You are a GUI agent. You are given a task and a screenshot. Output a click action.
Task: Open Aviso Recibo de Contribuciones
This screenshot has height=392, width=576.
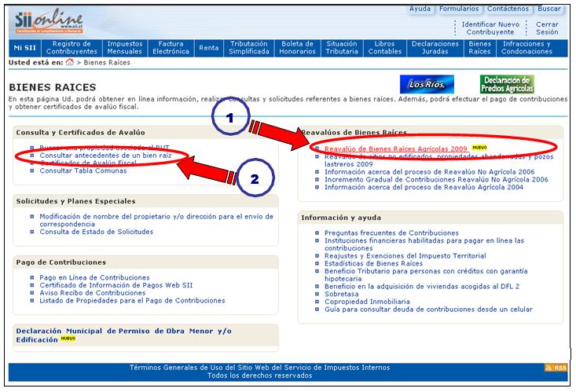click(93, 293)
